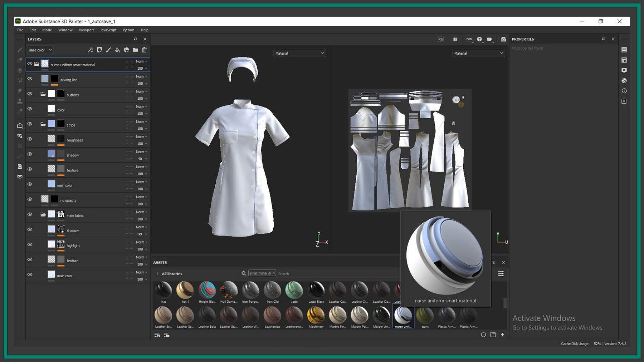Open the Viewport menu
Image resolution: width=644 pixels, height=362 pixels.
click(86, 30)
